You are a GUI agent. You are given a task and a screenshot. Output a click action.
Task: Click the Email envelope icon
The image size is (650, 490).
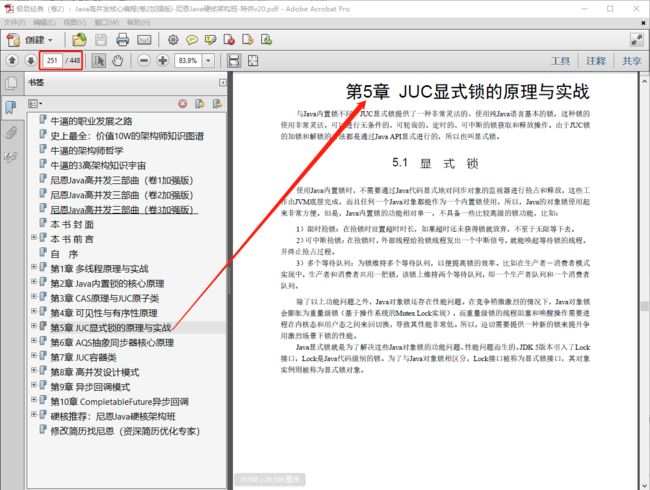point(146,40)
